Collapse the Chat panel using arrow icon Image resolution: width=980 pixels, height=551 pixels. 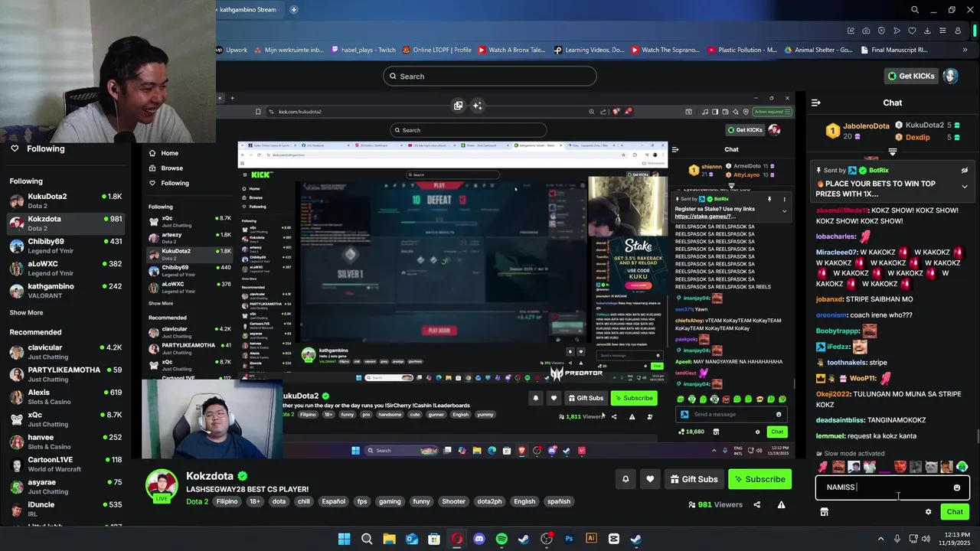point(816,103)
